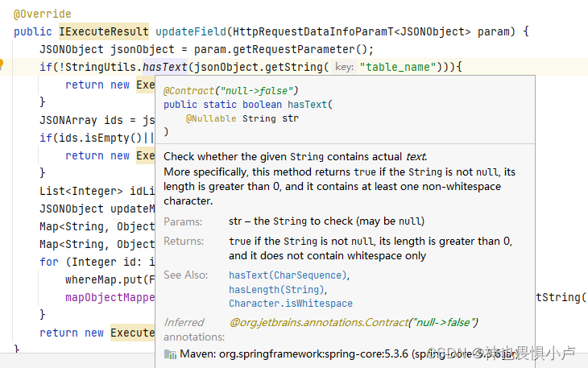The image size is (588, 368).
Task: Click the ids.isEmpty() condition
Action: click(x=97, y=138)
